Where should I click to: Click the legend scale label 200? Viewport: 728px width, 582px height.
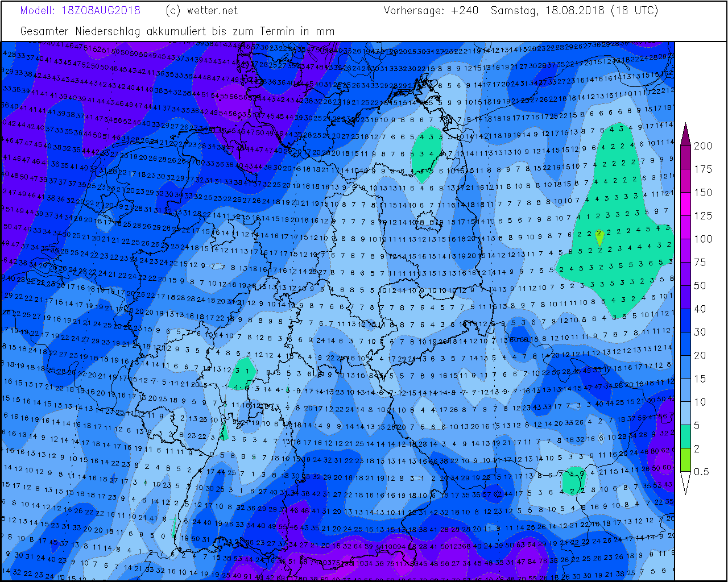pyautogui.click(x=704, y=146)
